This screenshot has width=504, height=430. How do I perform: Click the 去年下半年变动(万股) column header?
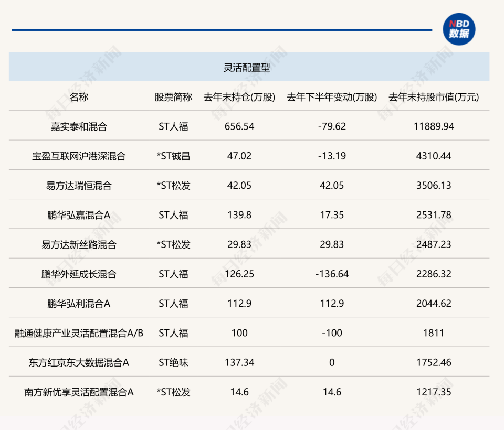pyautogui.click(x=332, y=97)
